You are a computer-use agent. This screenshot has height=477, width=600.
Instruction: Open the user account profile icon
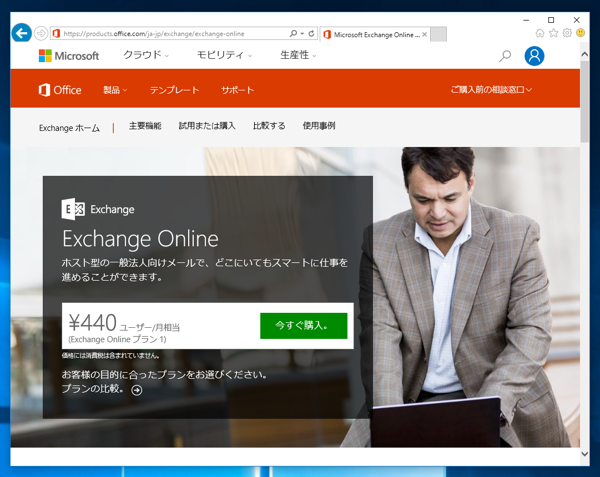534,56
